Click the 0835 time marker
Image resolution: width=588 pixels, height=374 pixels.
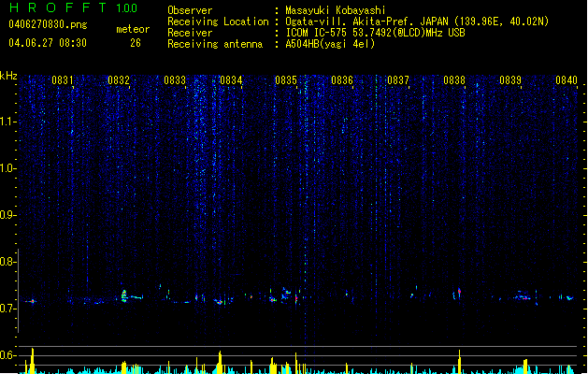pyautogui.click(x=286, y=80)
